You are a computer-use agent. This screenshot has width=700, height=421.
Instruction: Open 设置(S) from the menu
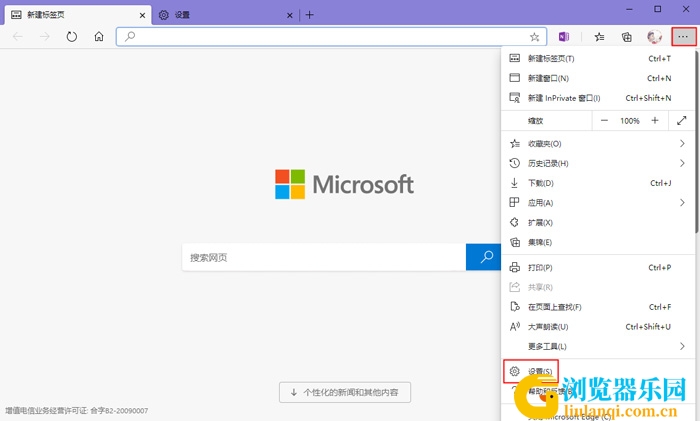(x=531, y=371)
